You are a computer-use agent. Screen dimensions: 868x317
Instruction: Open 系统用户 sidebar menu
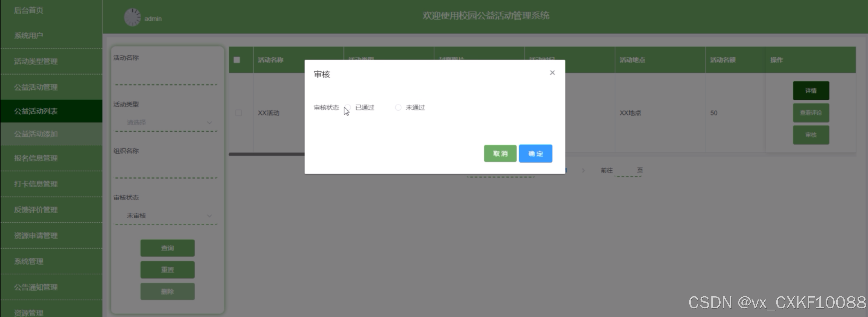tap(29, 36)
